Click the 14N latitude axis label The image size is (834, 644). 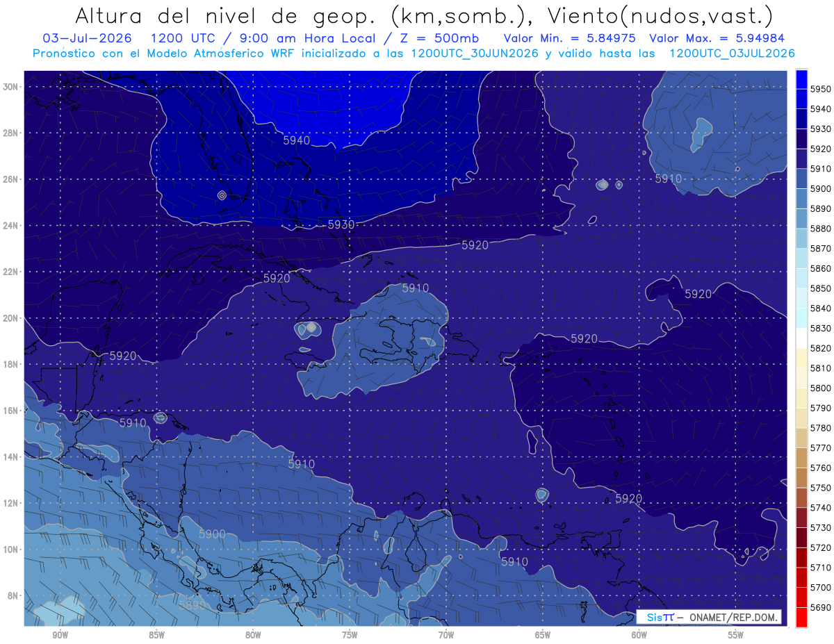click(10, 457)
